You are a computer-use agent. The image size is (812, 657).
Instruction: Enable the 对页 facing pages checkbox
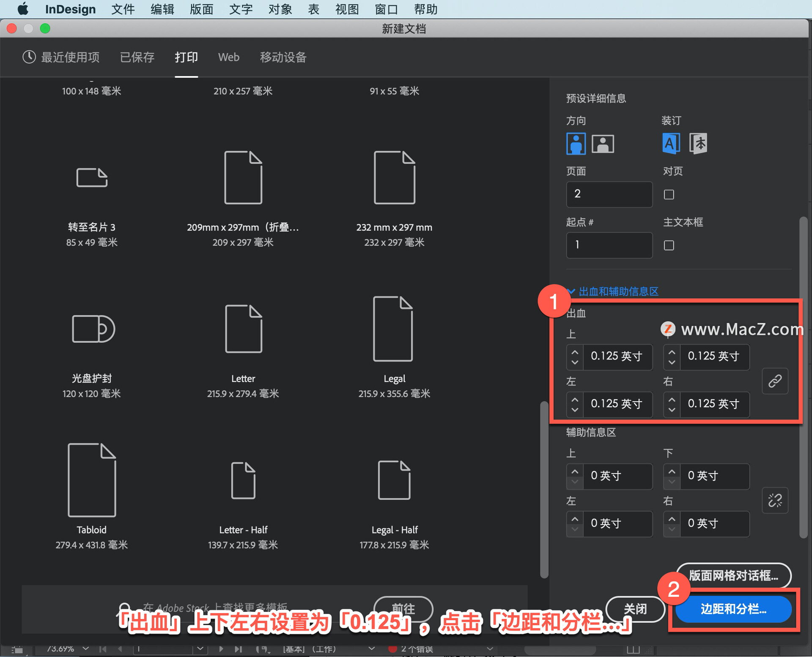[x=669, y=194]
